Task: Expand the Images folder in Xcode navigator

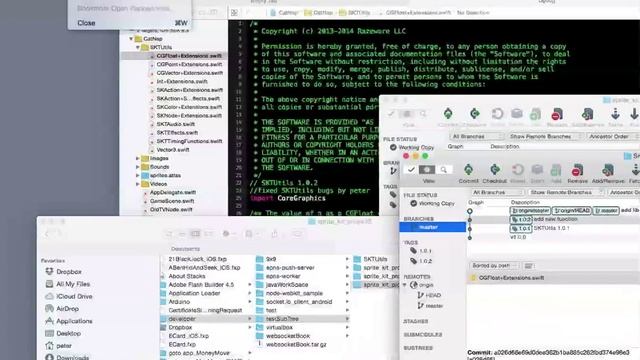Action: pos(138,158)
